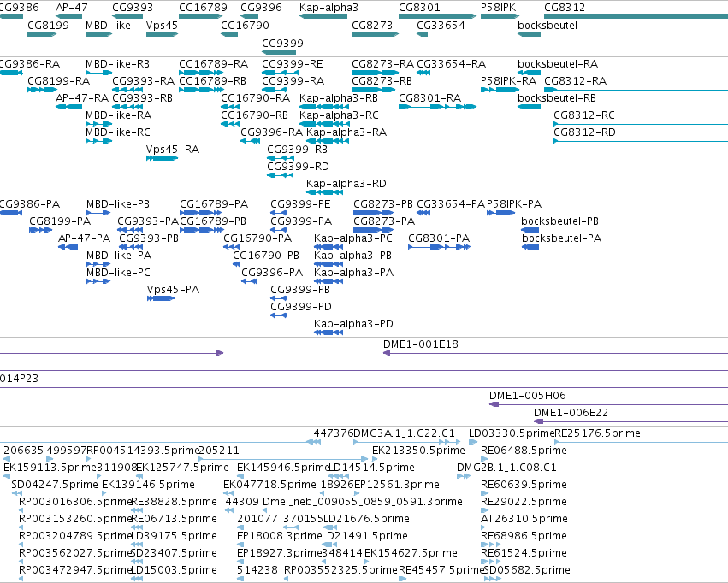728x583 pixels.
Task: Open the CG8273 gene label
Action: [x=372, y=25]
